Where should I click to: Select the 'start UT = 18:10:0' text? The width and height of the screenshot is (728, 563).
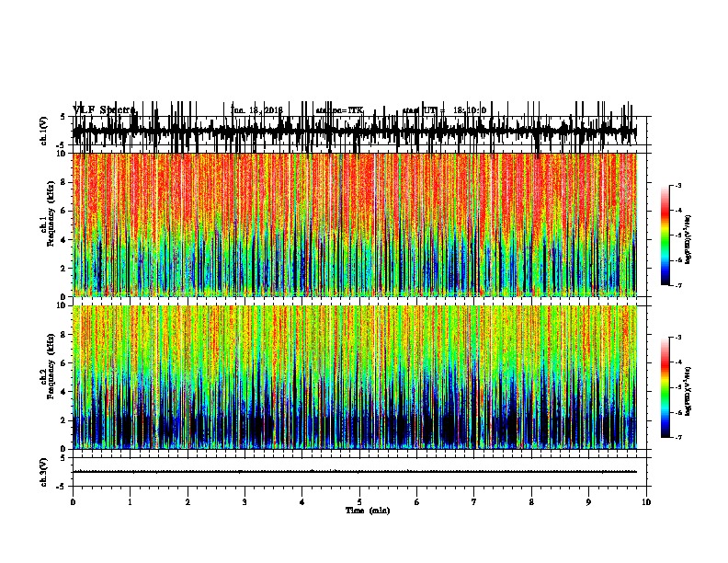(444, 110)
